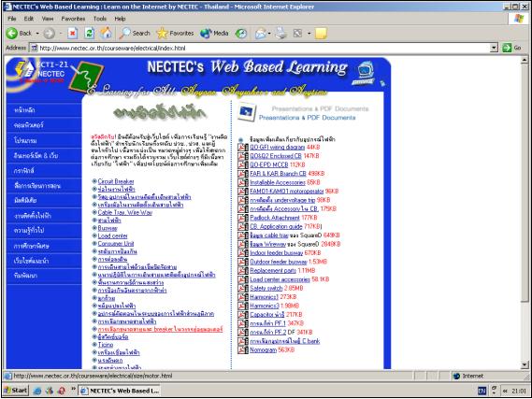Click the green Go arrow button
The image size is (532, 399).
click(507, 48)
